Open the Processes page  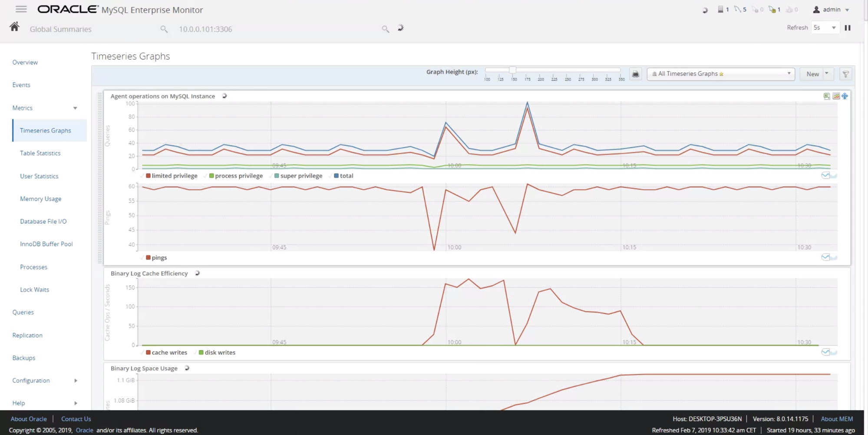pyautogui.click(x=33, y=267)
